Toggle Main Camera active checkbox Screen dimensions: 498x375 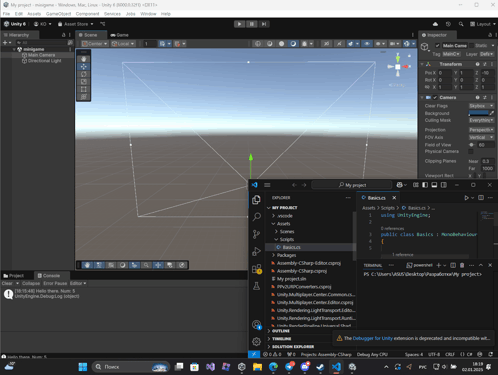click(437, 46)
